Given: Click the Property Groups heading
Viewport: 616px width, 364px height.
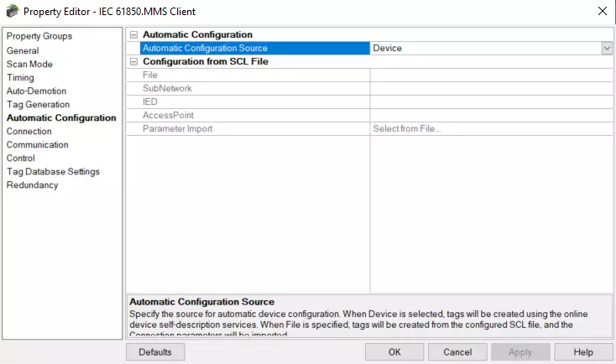Looking at the screenshot, I should coord(39,36).
